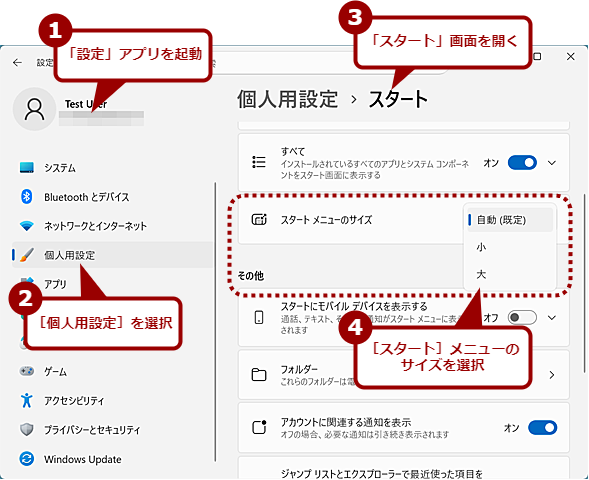Click the sidebar navigation scrollbar
The width and height of the screenshot is (589, 480).
tap(215, 322)
